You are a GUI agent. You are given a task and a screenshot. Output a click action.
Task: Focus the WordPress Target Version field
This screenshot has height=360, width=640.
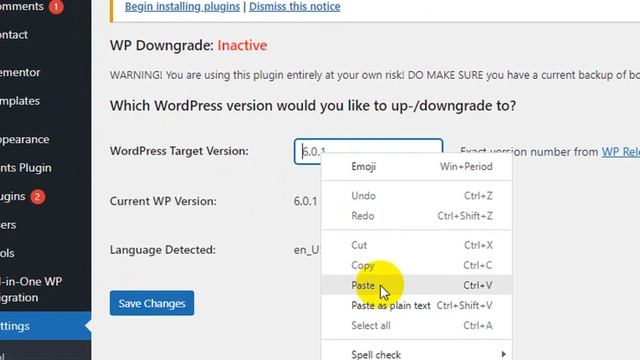(368, 151)
